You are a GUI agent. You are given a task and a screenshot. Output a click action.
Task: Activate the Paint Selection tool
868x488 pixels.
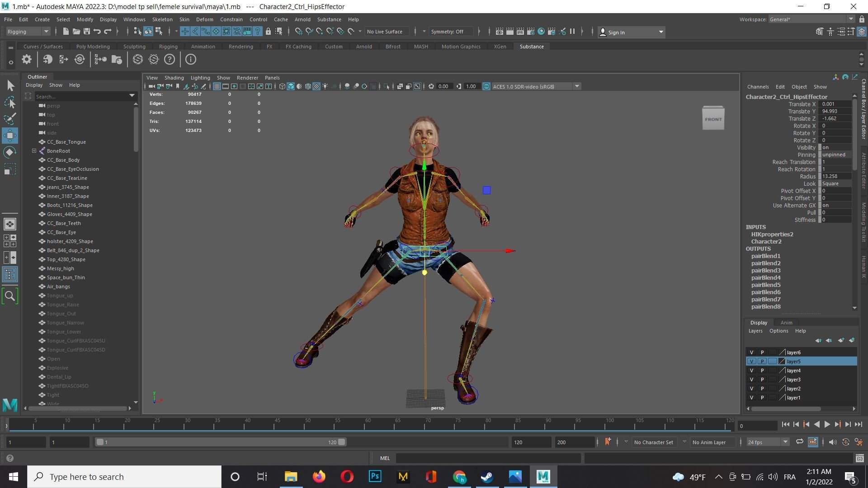(x=10, y=119)
